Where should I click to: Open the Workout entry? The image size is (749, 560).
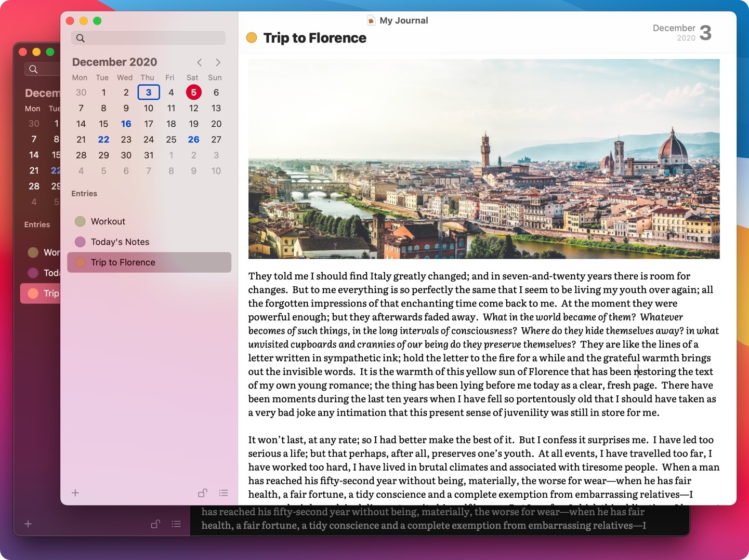point(149,221)
